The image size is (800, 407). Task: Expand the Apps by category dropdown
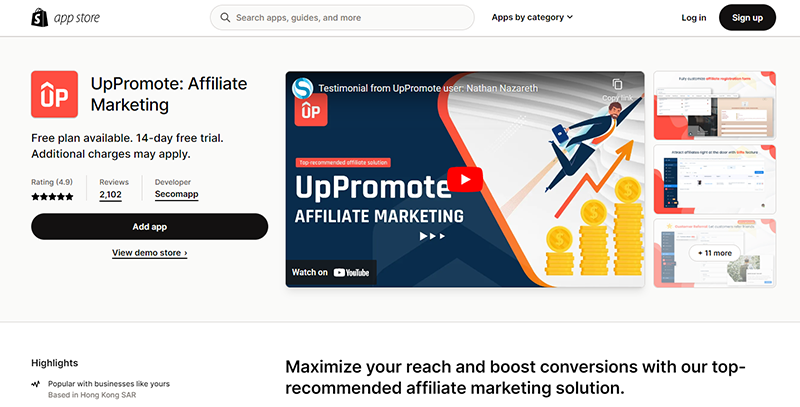tap(532, 17)
